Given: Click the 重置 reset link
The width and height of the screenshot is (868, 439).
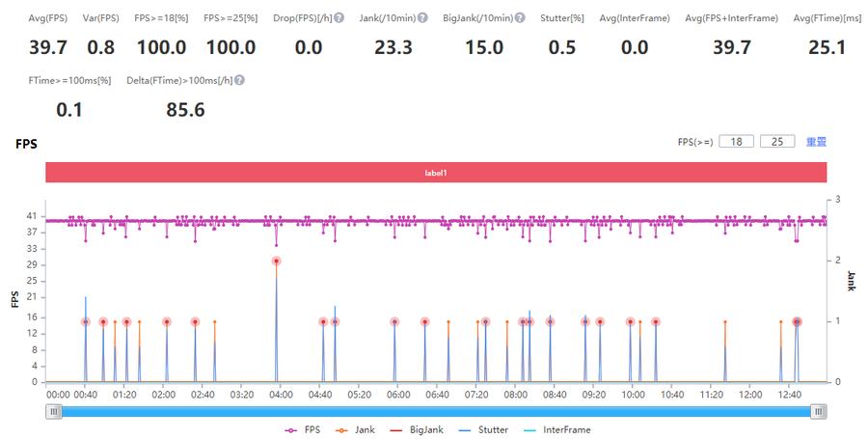Looking at the screenshot, I should (x=816, y=142).
